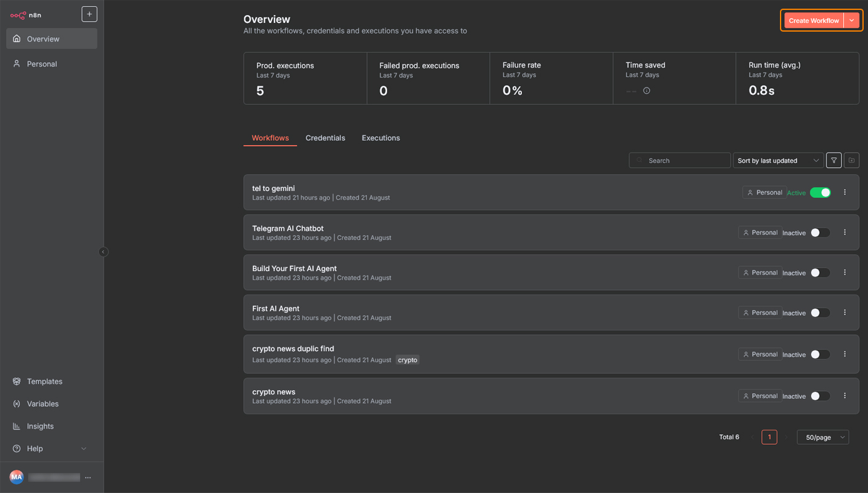868x493 pixels.
Task: Open the Build Your First AI Agent workflow
Action: tap(294, 269)
